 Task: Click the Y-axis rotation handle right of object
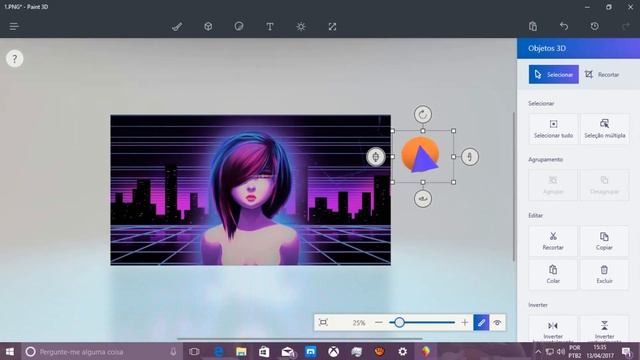pyautogui.click(x=470, y=157)
